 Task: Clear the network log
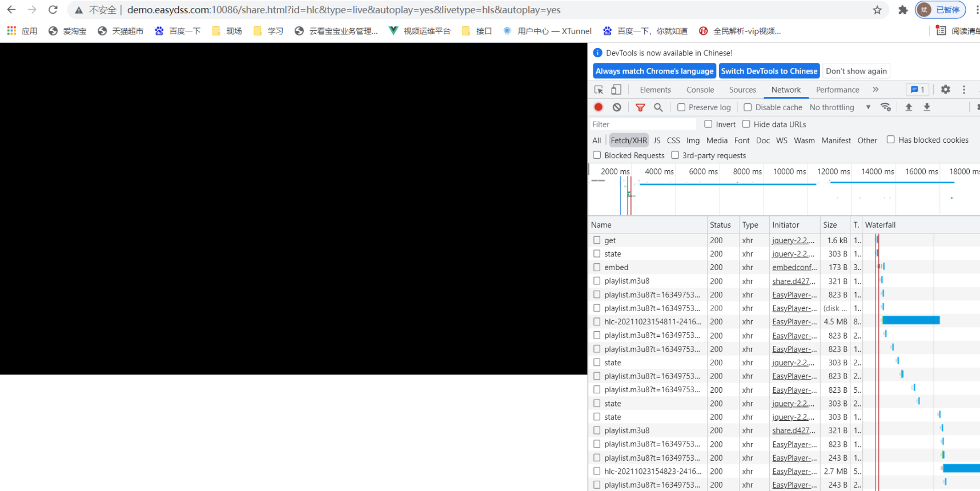617,107
